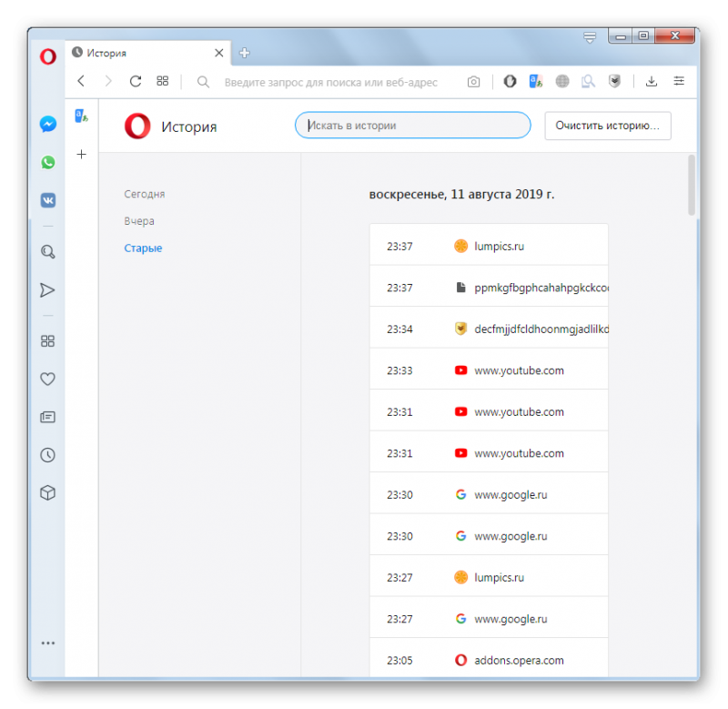Go back with the back arrow
Screen dimensions: 728x709
pyautogui.click(x=81, y=81)
